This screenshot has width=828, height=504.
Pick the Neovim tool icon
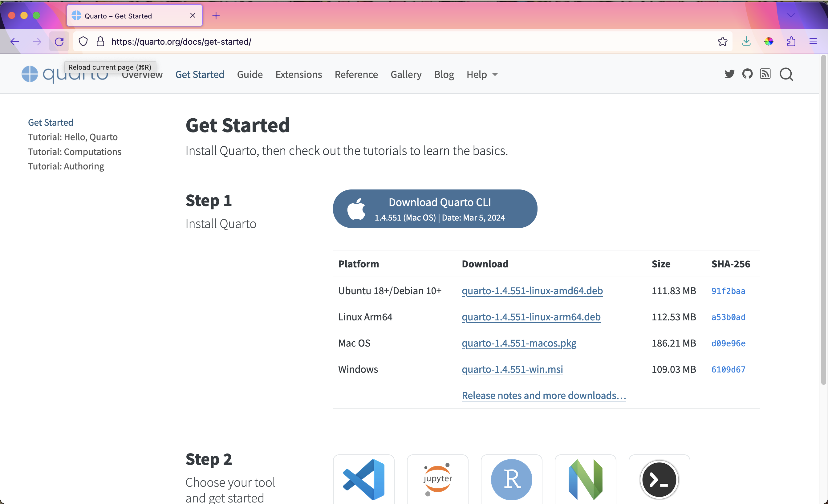[585, 479]
